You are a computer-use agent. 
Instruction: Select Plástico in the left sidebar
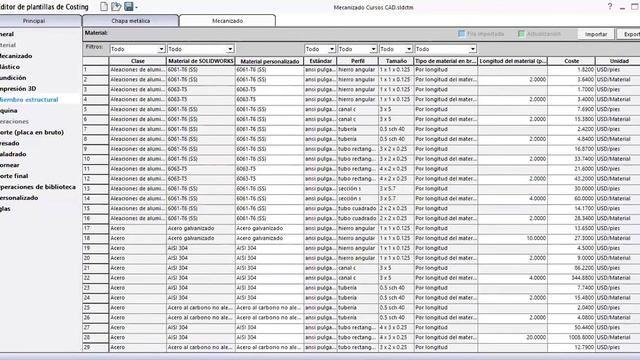point(10,67)
